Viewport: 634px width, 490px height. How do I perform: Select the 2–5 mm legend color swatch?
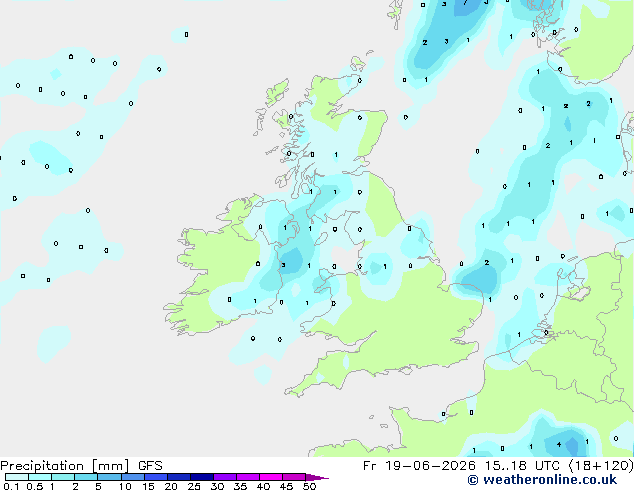[86, 477]
